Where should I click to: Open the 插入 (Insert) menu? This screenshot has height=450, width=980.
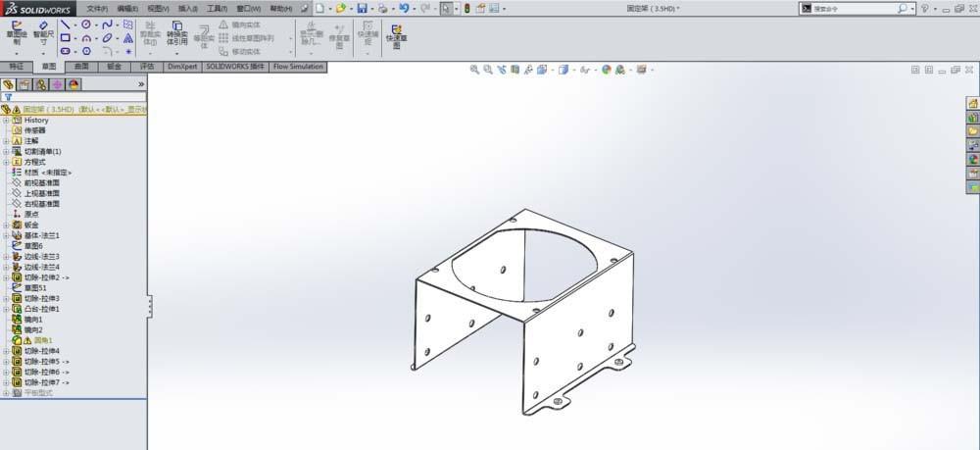[188, 9]
